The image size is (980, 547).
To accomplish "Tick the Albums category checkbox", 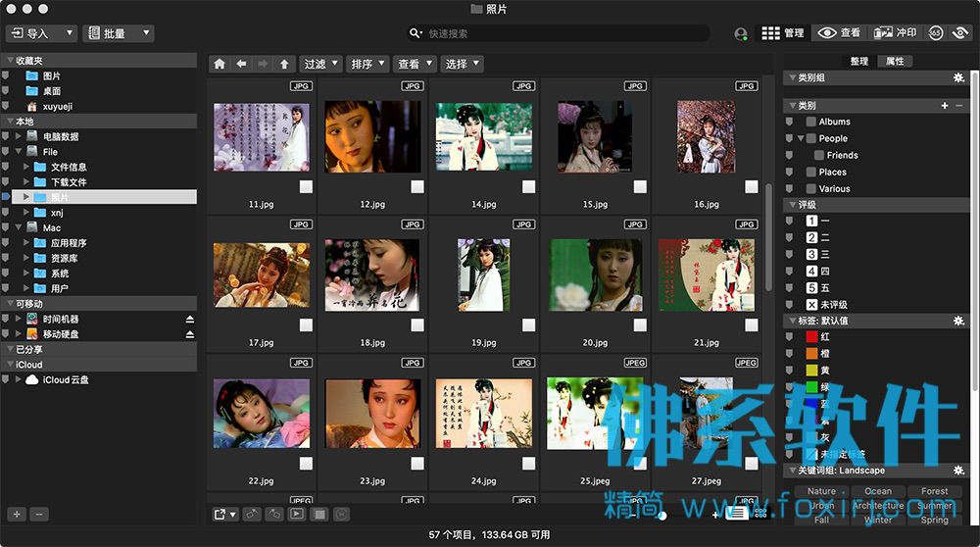I will 811,122.
